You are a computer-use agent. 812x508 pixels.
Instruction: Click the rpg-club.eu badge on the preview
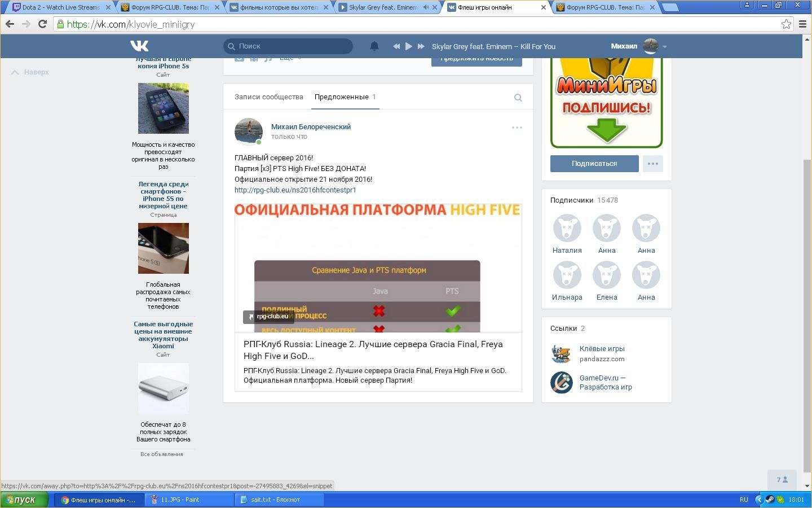tap(268, 317)
